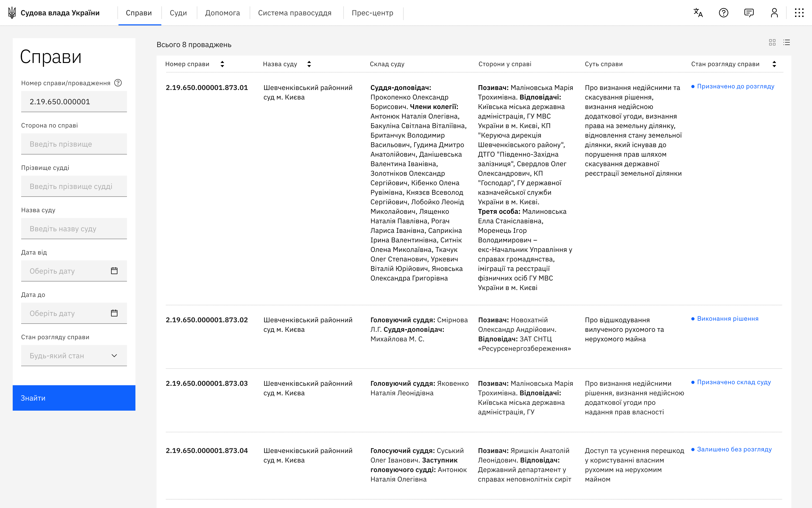Click the user profile icon

tap(774, 13)
